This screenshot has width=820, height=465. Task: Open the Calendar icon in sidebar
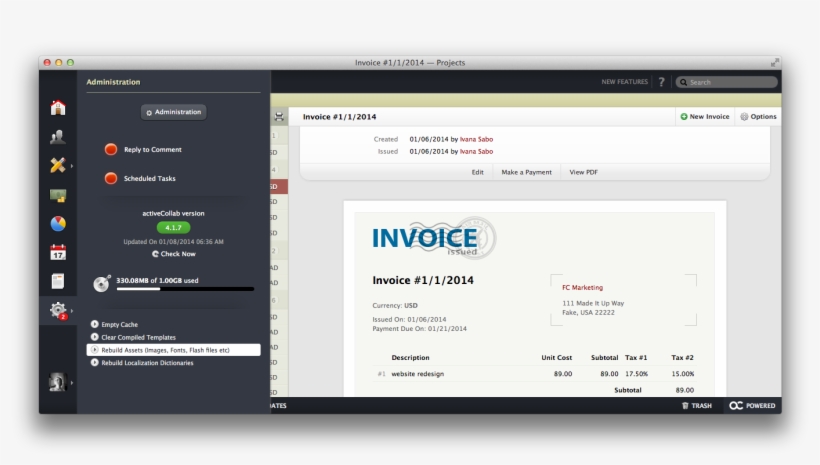[x=58, y=253]
